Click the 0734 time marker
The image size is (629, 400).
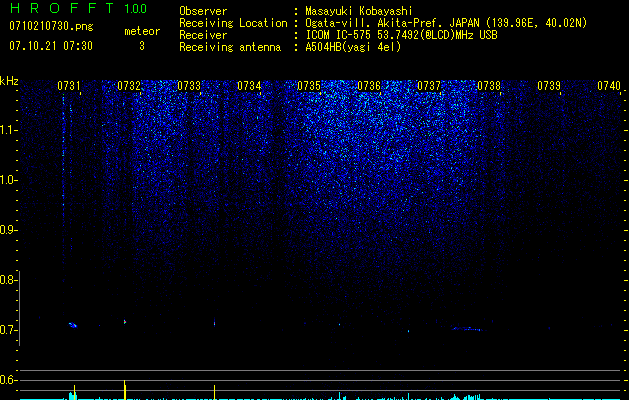point(249,86)
